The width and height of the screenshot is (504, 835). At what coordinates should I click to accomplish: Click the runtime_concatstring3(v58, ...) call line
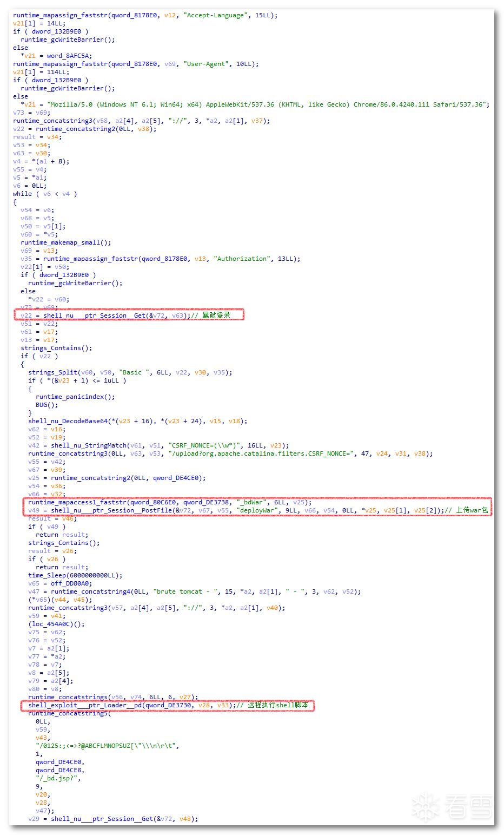coord(142,121)
